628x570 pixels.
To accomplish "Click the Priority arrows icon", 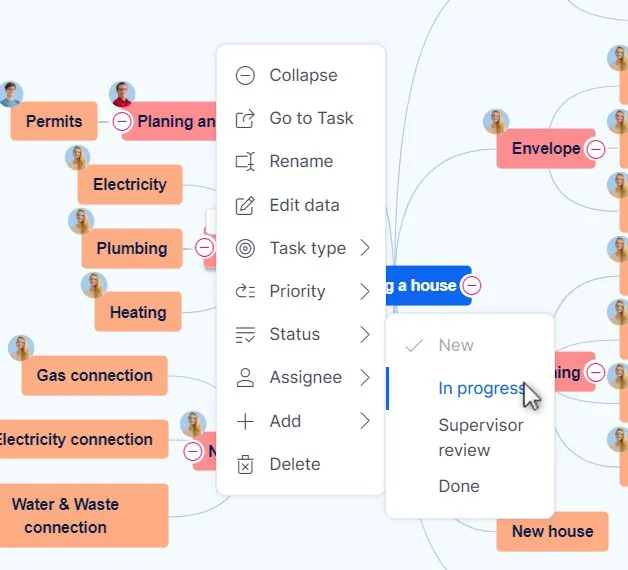I will tap(245, 291).
